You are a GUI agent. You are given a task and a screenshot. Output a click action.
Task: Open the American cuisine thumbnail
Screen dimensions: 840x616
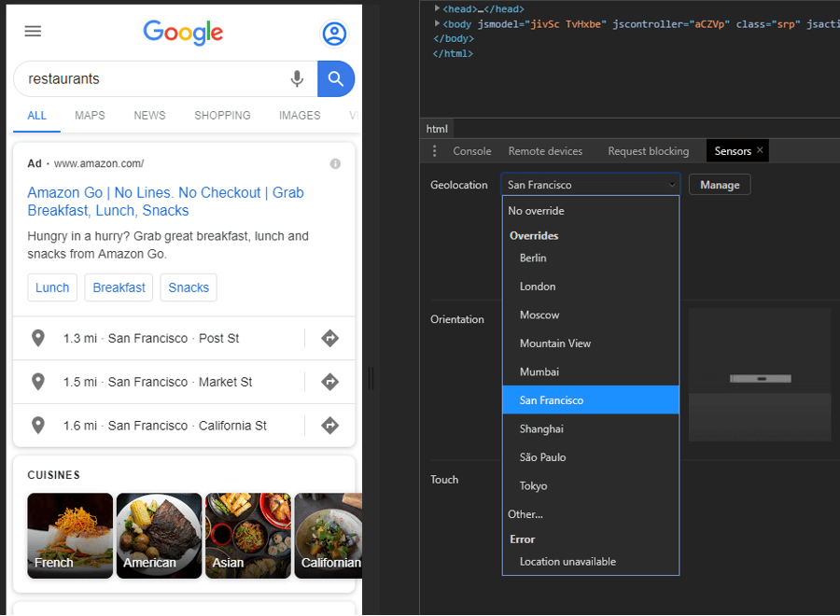click(x=159, y=536)
